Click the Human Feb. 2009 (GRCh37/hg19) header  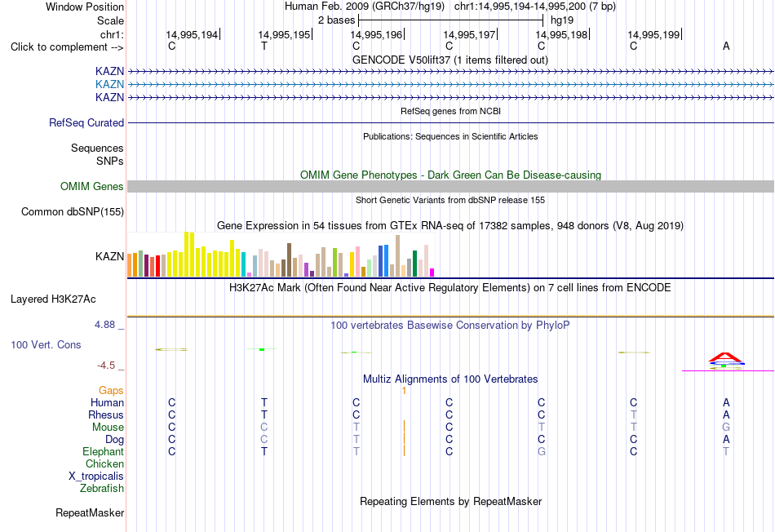(x=365, y=7)
